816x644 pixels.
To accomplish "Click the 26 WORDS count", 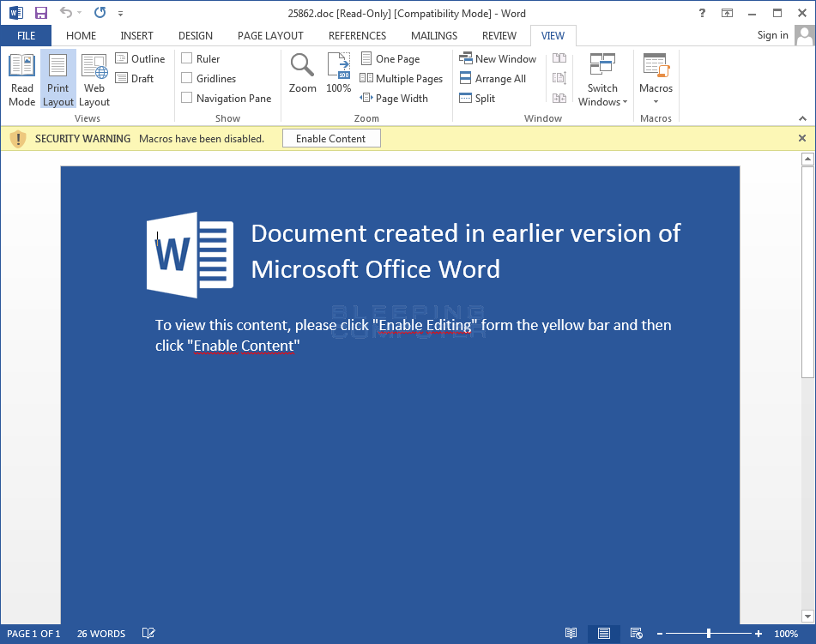I will tap(101, 634).
